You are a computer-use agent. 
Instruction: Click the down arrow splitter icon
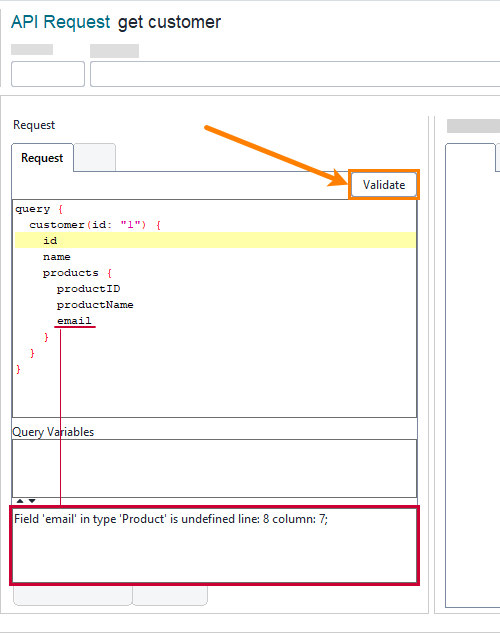click(x=32, y=501)
